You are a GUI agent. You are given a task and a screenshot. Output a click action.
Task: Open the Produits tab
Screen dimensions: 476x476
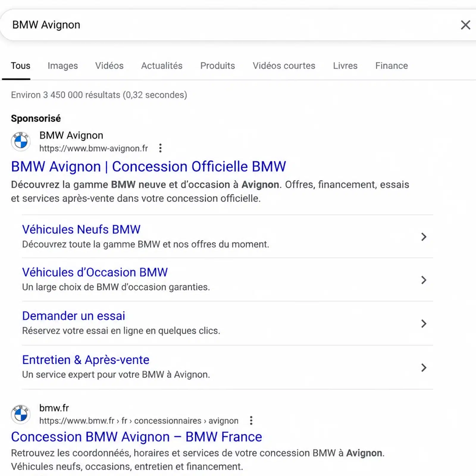(217, 66)
